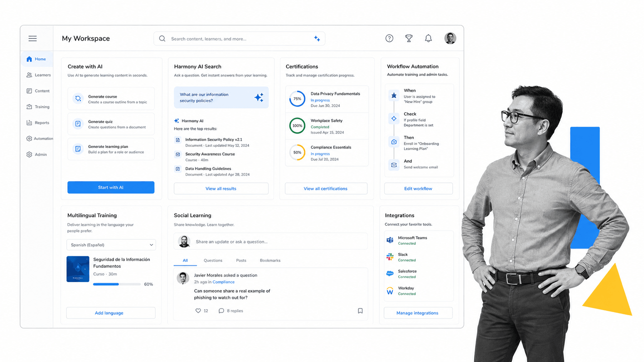This screenshot has width=644, height=362.
Task: Click View all certifications
Action: pyautogui.click(x=326, y=189)
